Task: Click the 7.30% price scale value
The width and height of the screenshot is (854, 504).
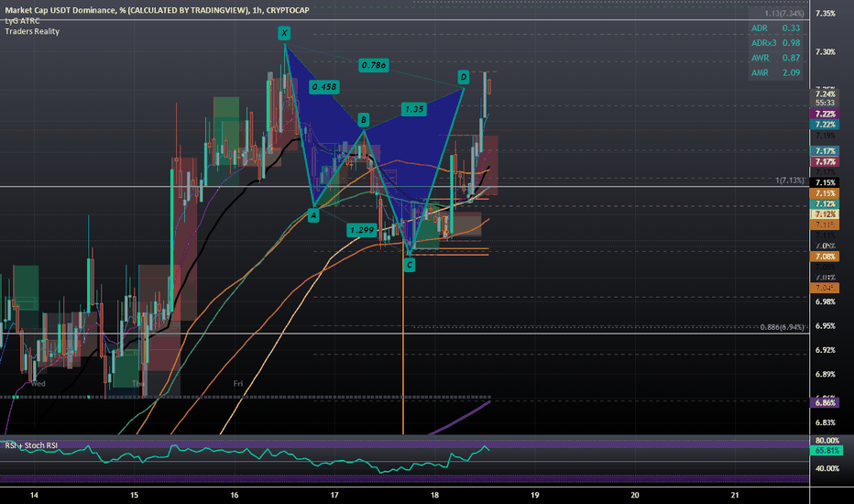Action: coord(825,51)
